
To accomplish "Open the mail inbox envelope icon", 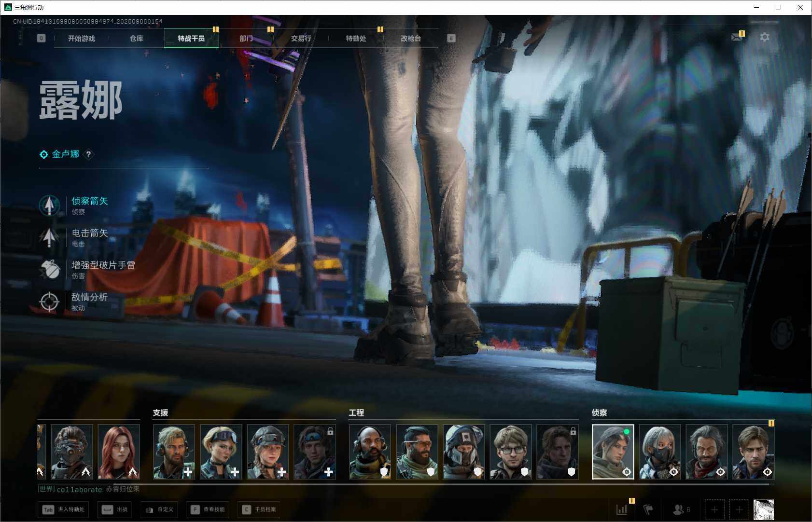I will click(x=737, y=37).
